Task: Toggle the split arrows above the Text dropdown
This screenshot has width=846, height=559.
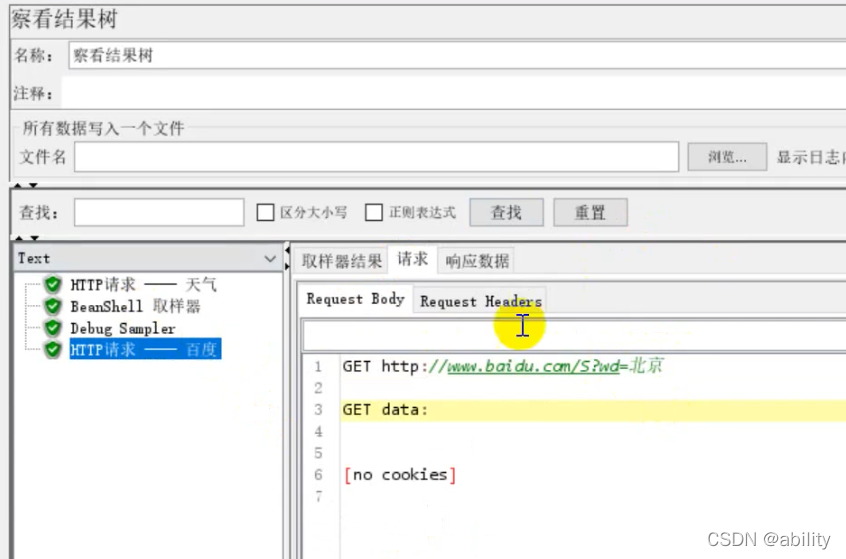Action: pos(26,238)
